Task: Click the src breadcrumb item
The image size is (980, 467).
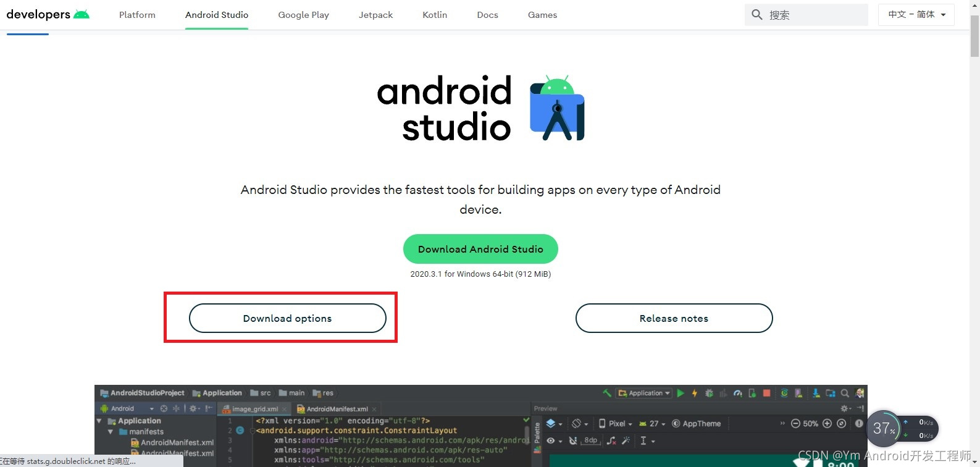Action: pyautogui.click(x=261, y=393)
